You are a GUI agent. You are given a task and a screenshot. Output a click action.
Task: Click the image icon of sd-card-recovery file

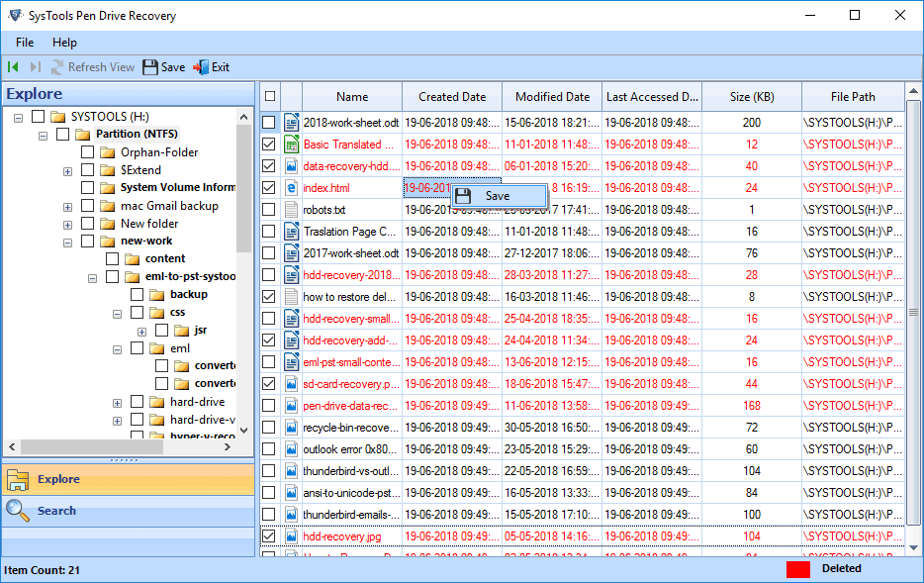[x=291, y=384]
